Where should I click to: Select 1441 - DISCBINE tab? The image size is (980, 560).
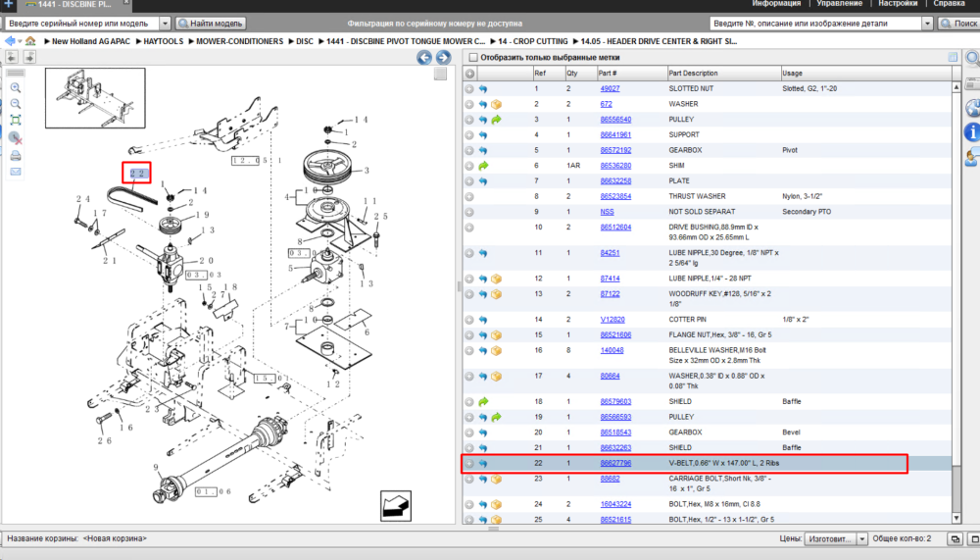pos(73,4)
